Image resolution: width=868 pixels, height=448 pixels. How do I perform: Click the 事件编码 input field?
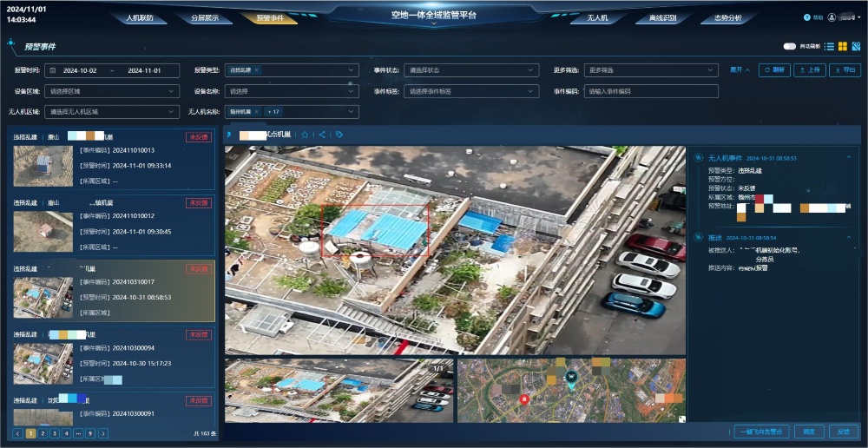(651, 90)
